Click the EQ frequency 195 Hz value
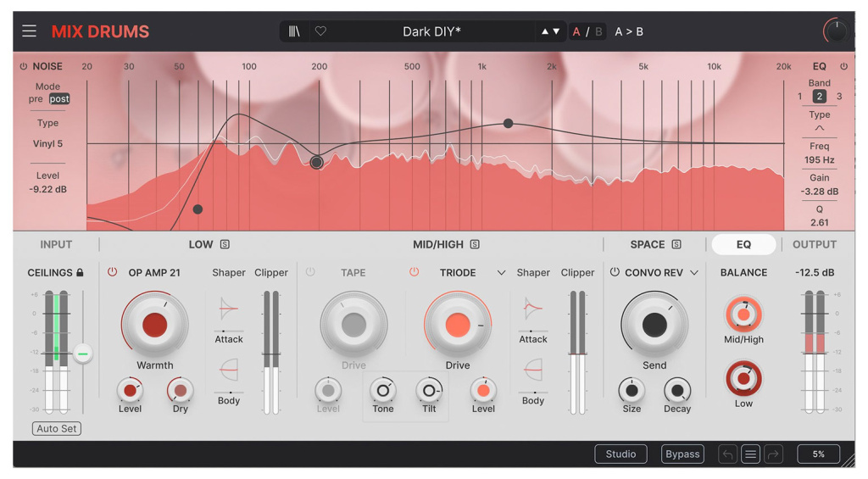Screen dimensions: 868x479 pos(820,159)
